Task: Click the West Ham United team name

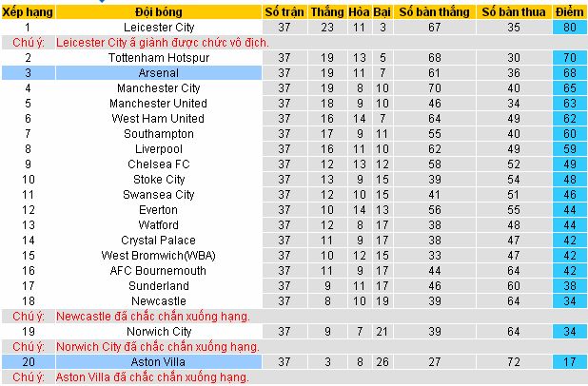Action: 158,119
